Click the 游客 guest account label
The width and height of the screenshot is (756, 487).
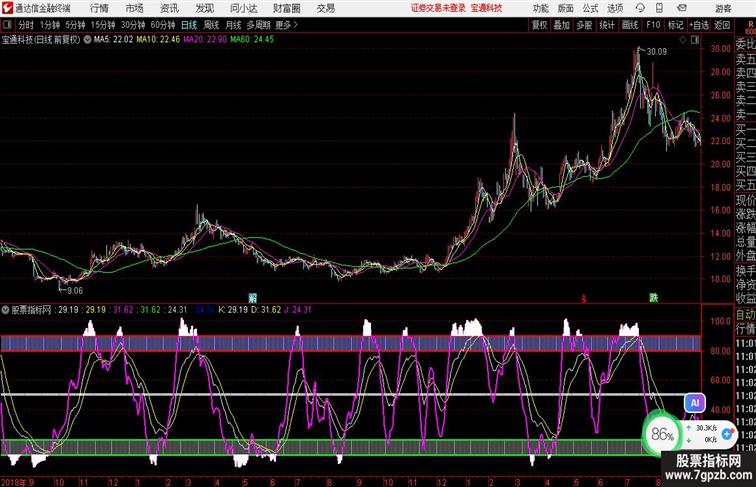[723, 9]
